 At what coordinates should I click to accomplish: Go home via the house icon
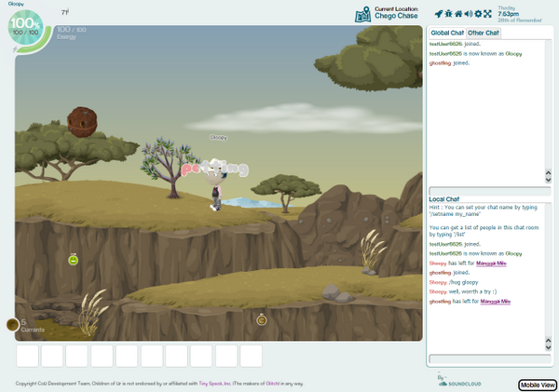[x=458, y=14]
